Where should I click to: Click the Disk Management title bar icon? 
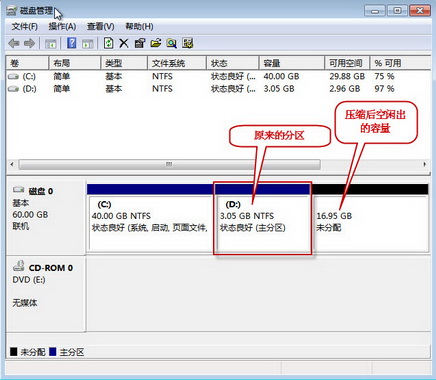tap(11, 11)
